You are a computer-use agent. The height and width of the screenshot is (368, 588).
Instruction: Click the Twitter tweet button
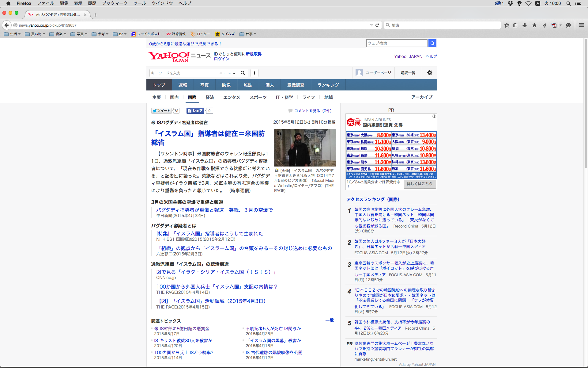click(x=161, y=111)
